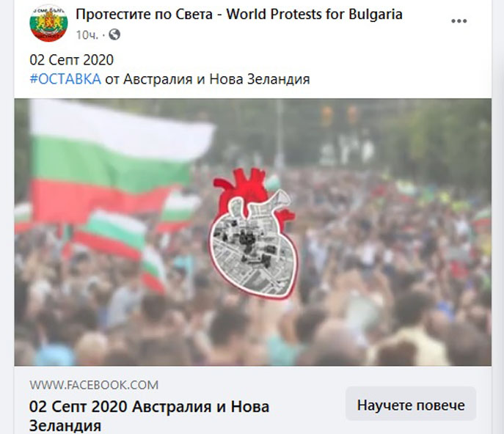Image resolution: width=504 pixels, height=434 pixels.
Task: Click text от Австралия и Нова Зеландия
Action: coord(208,79)
